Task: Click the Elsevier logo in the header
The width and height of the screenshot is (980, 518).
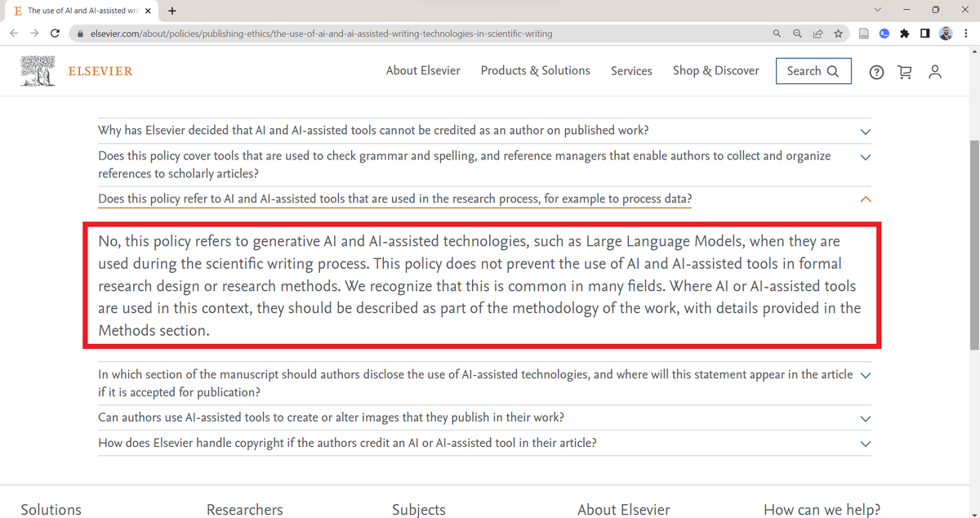Action: pyautogui.click(x=76, y=71)
